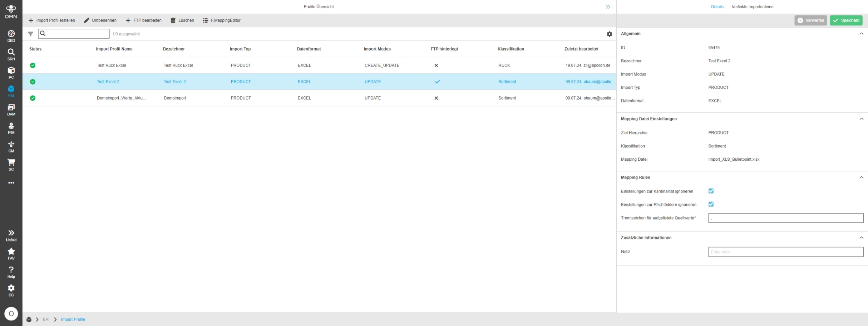Click the green status icon of Demoimport row

33,98
